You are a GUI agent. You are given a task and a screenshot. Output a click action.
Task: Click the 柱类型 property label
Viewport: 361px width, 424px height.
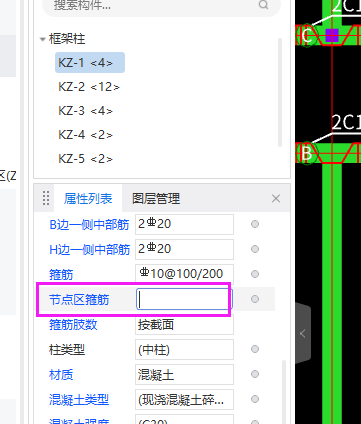67,350
